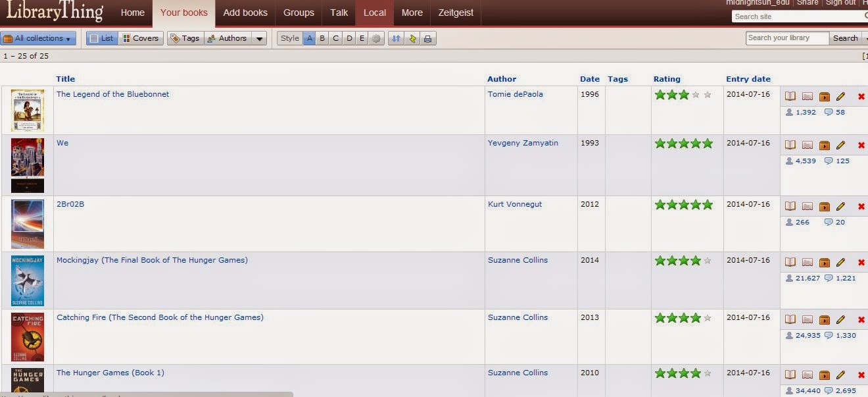The image size is (868, 397).
Task: Click the Search library button
Action: pos(845,38)
